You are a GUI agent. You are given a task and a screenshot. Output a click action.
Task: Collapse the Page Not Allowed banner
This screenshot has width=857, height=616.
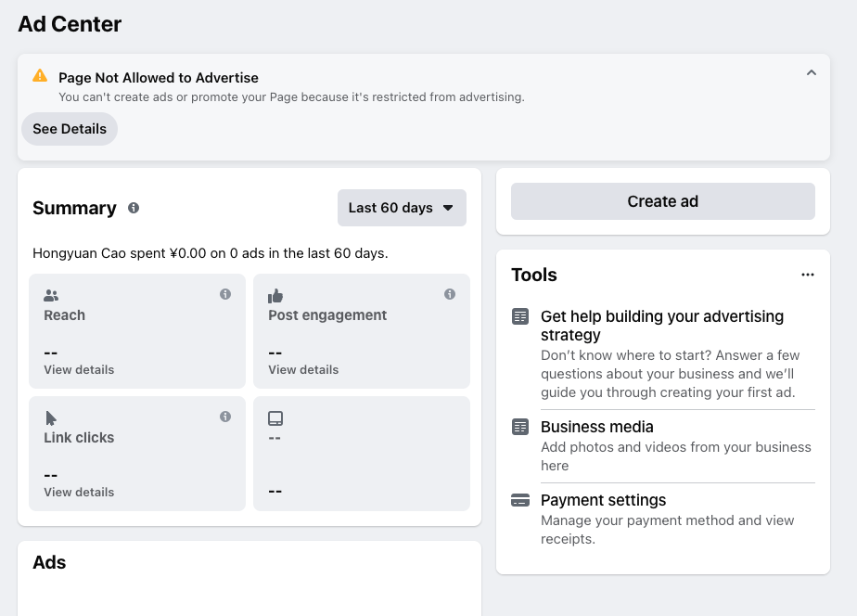click(812, 71)
